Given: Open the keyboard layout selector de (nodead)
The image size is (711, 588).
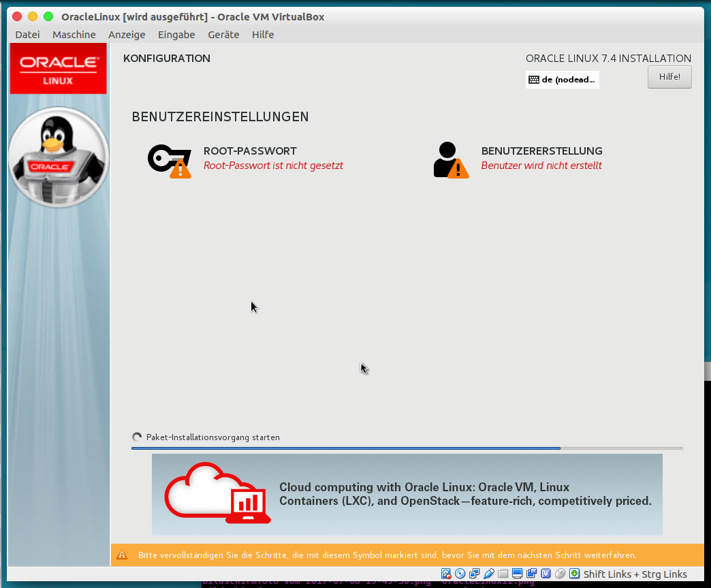Looking at the screenshot, I should tap(562, 79).
